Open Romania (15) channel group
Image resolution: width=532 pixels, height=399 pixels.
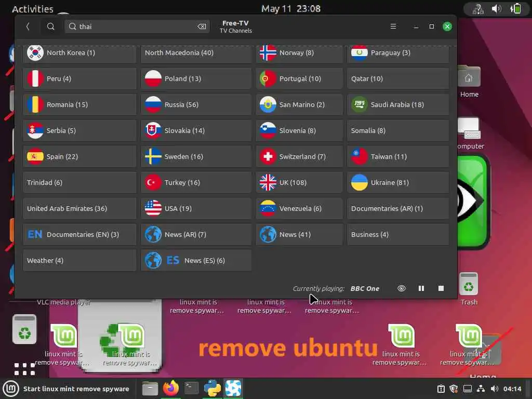click(79, 104)
